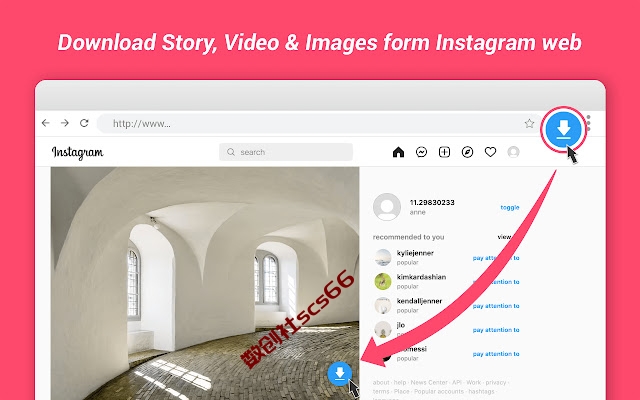Click kyliejenner avatar thumbnail
Viewport: 640px width, 400px height.
(383, 257)
